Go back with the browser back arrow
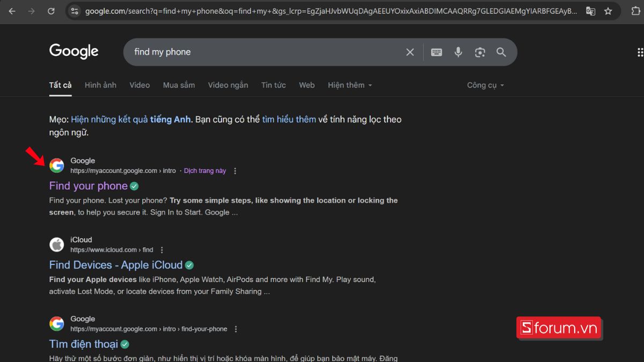644x362 pixels. coord(12,11)
